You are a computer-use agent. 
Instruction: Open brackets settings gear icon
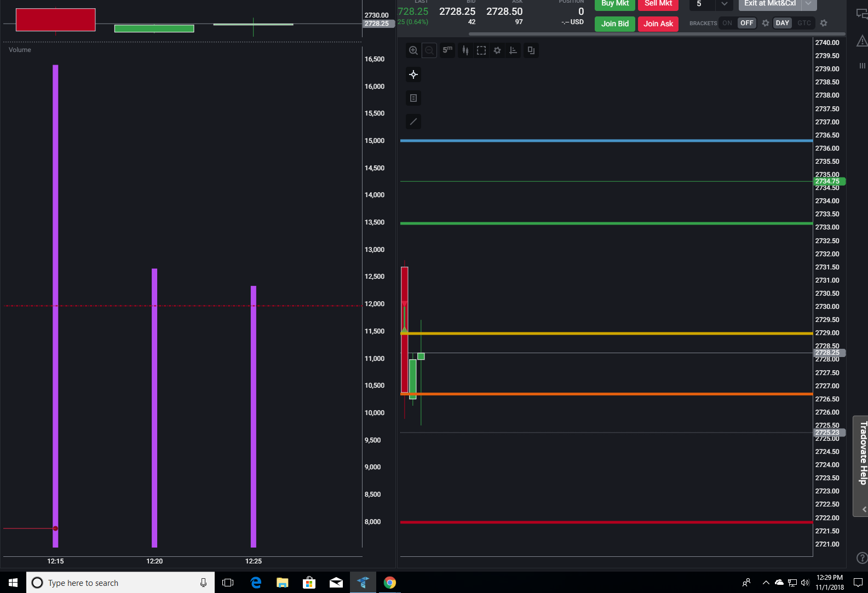click(766, 23)
